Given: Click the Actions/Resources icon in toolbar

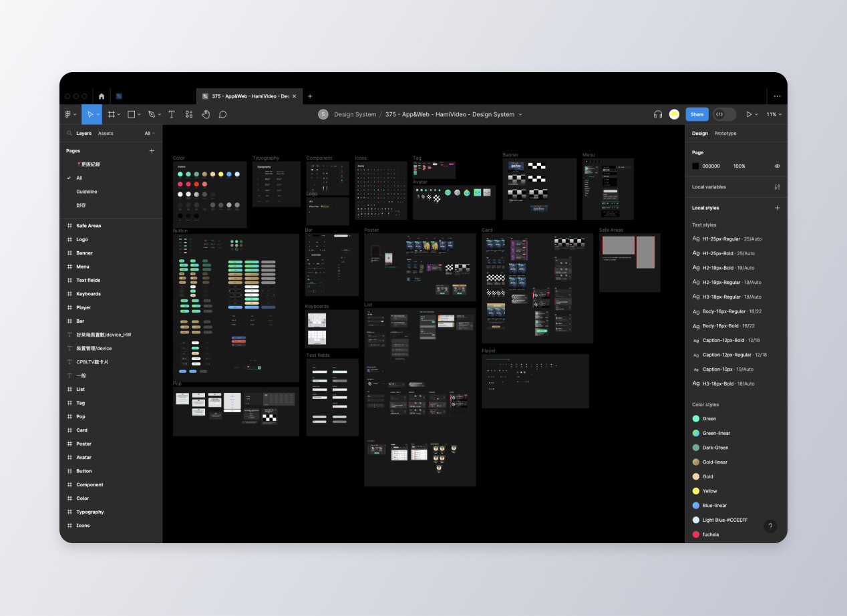Looking at the screenshot, I should point(189,114).
